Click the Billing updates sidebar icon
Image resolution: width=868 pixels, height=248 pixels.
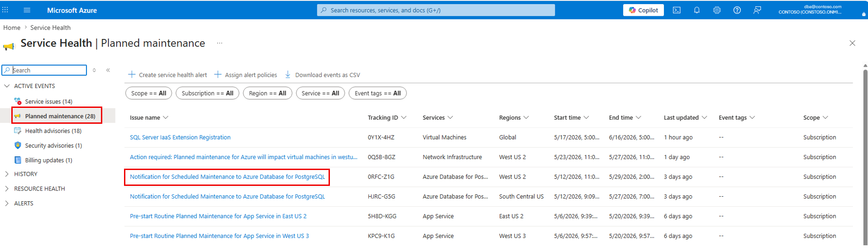click(x=18, y=160)
